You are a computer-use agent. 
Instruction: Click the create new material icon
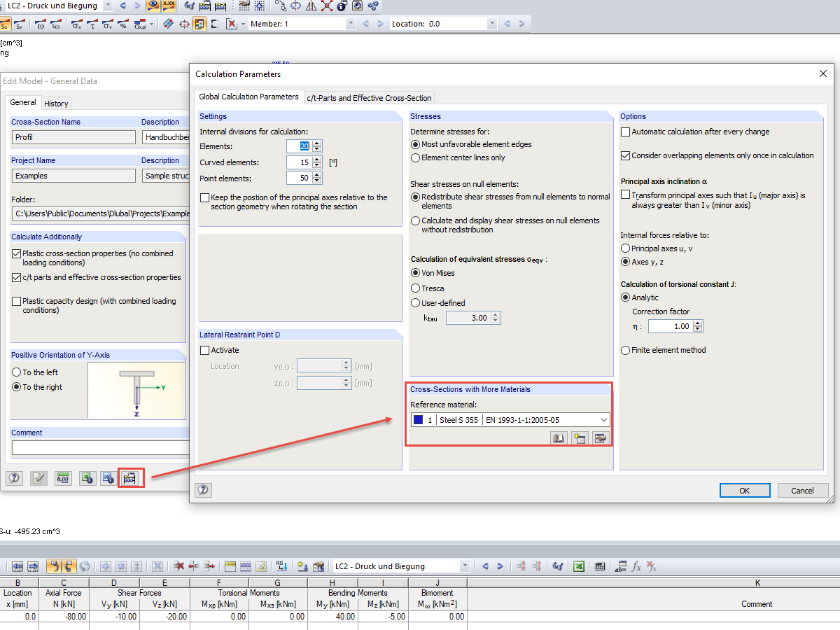click(x=579, y=438)
